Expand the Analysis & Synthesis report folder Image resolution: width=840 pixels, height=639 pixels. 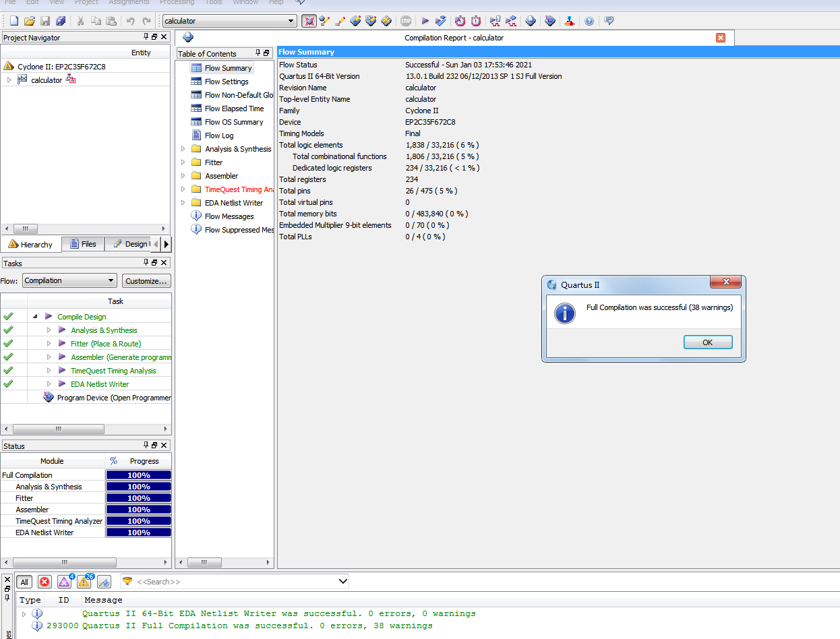pyautogui.click(x=183, y=149)
